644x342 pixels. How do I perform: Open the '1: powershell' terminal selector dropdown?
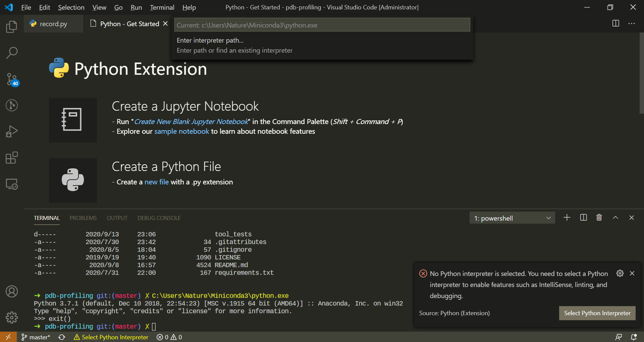tap(512, 218)
